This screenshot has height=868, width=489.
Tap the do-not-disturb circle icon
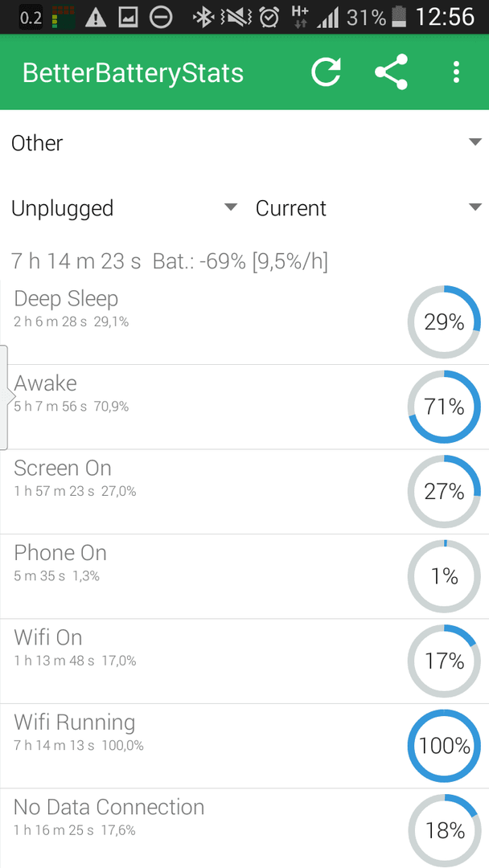pyautogui.click(x=161, y=18)
